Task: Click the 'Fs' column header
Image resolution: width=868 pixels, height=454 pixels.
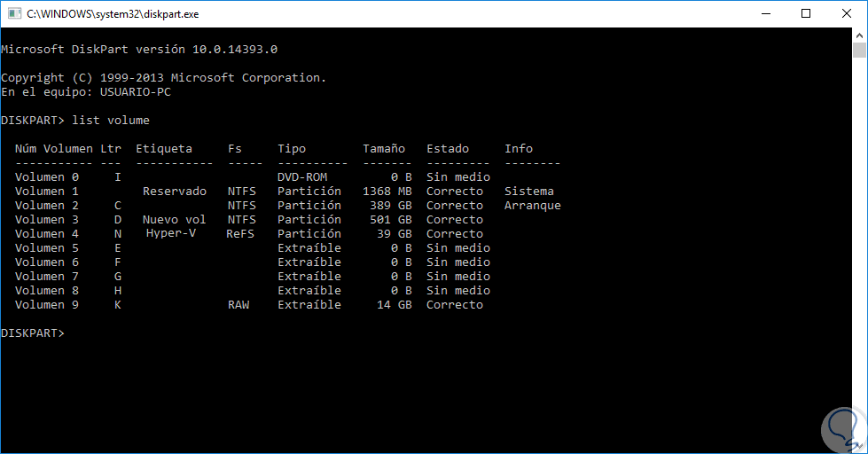Action: point(235,148)
